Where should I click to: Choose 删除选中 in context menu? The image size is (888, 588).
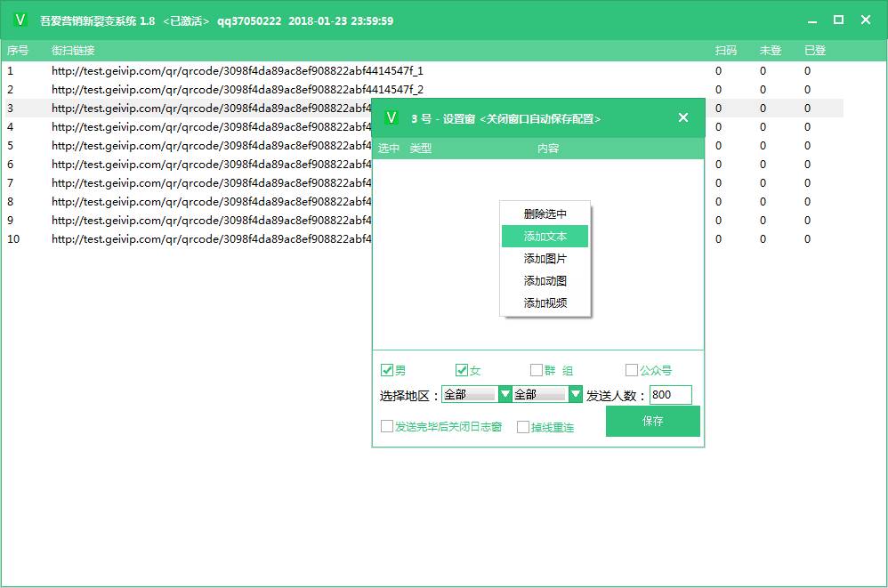click(545, 214)
